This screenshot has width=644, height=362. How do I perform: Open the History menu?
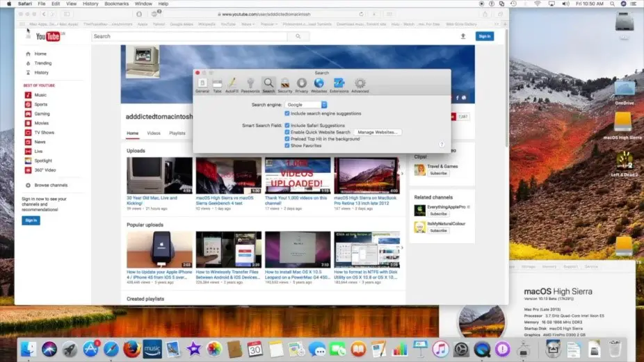pos(90,3)
